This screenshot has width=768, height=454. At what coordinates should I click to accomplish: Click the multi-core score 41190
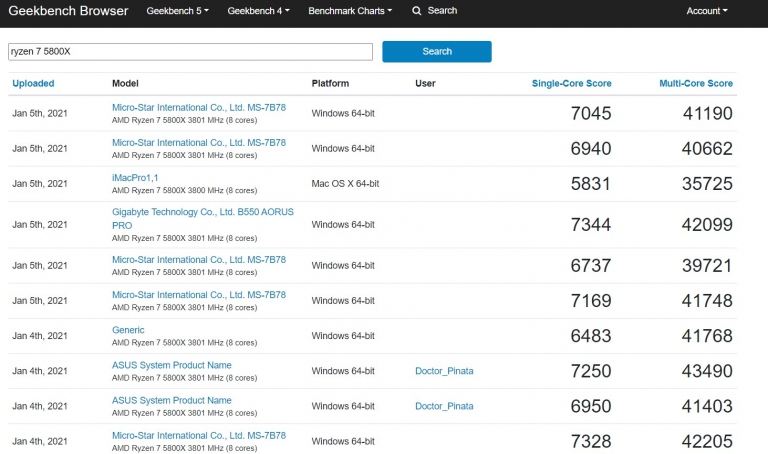pos(708,114)
